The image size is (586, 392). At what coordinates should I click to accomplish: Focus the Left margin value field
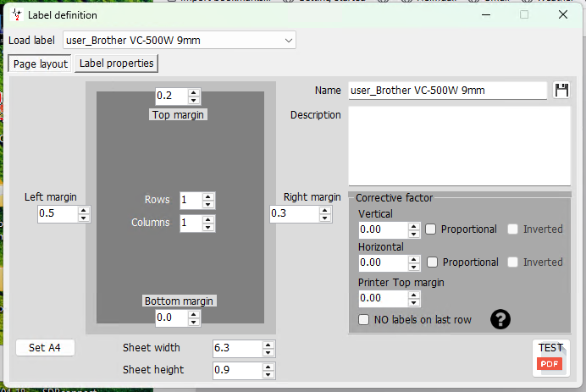click(x=58, y=213)
